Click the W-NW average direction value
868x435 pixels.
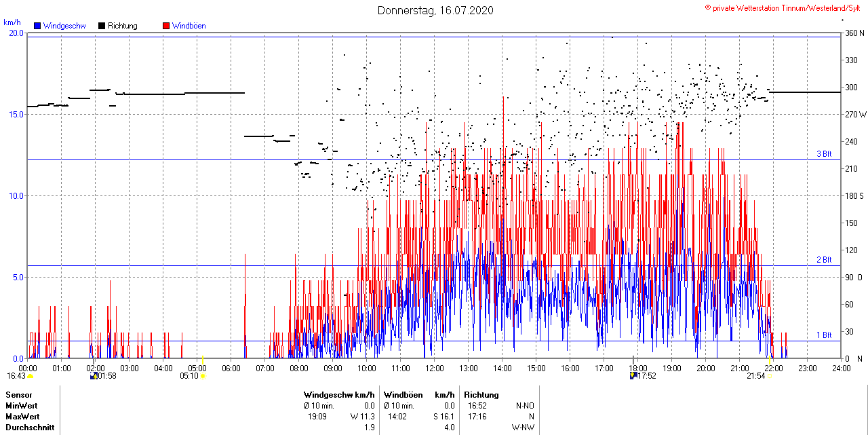[x=523, y=428]
